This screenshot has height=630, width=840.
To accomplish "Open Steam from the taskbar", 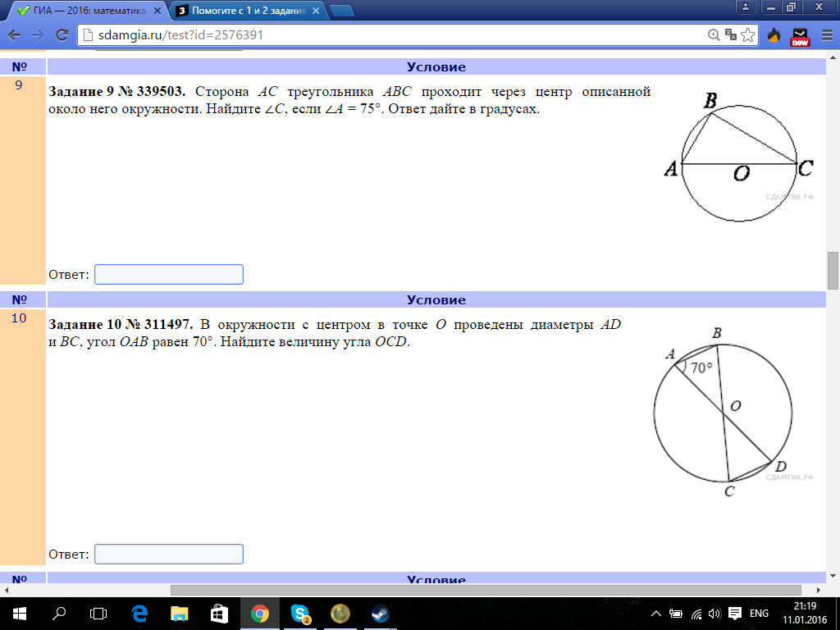I will pos(380,613).
